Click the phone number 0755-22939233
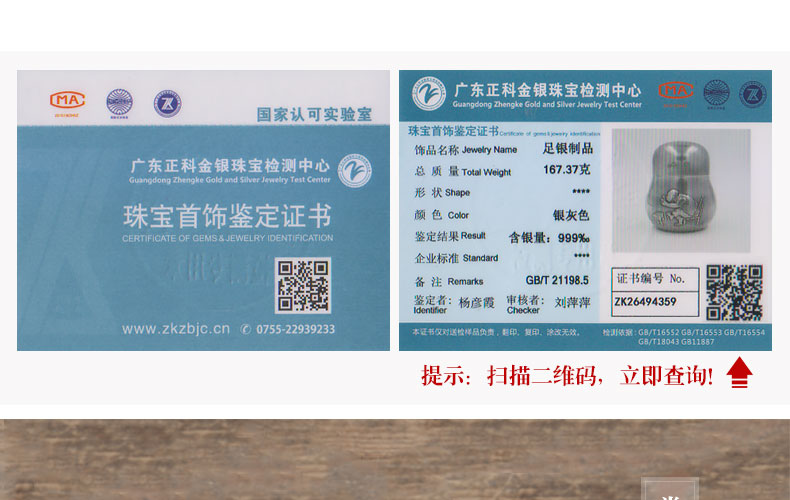This screenshot has width=790, height=500. (295, 329)
